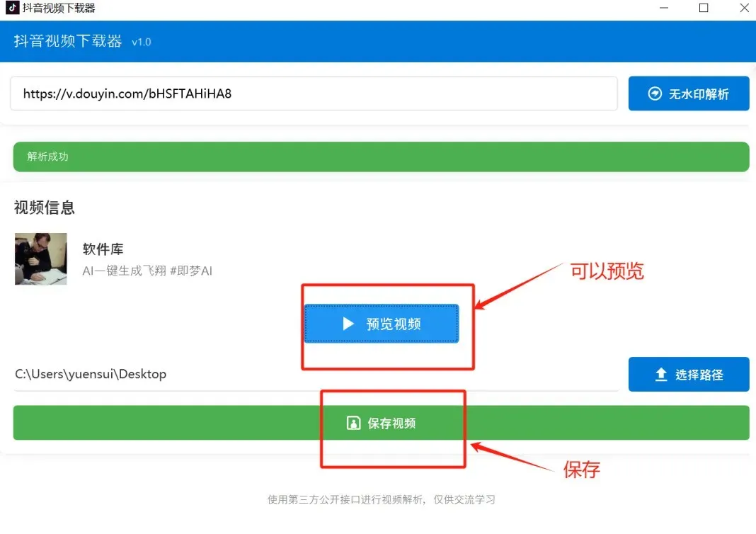This screenshot has width=756, height=534.
Task: Close the 抖音视频下载器 window
Action: tap(744, 8)
